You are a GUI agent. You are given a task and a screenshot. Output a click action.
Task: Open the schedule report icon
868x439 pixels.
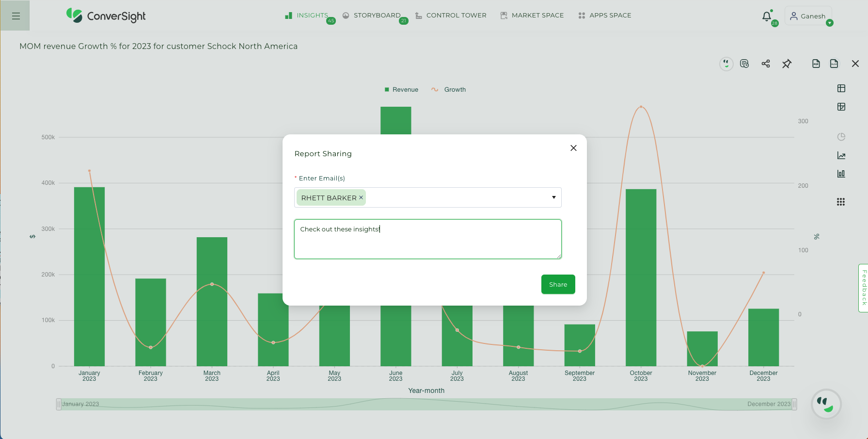click(744, 64)
